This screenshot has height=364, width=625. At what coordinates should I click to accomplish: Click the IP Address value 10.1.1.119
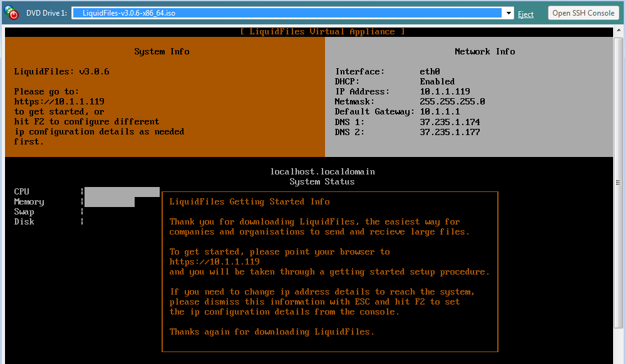(x=445, y=92)
